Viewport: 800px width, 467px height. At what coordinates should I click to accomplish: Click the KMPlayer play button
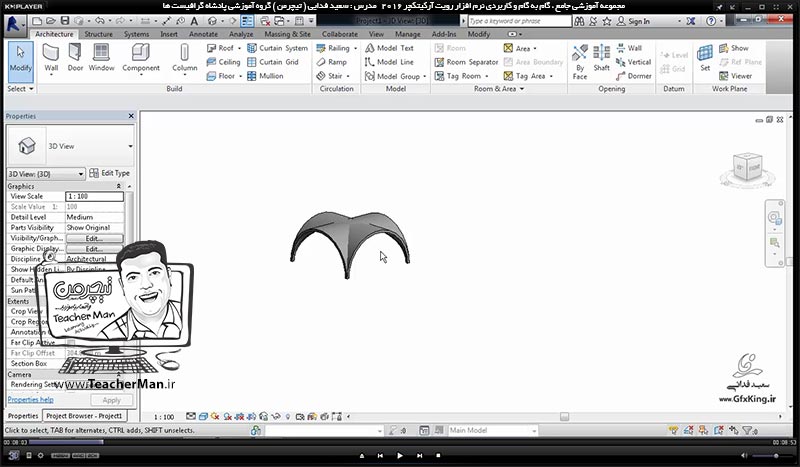click(x=399, y=455)
